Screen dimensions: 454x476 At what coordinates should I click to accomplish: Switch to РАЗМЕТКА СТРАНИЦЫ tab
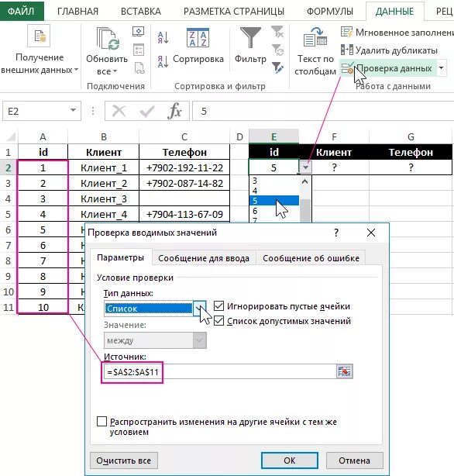[234, 12]
